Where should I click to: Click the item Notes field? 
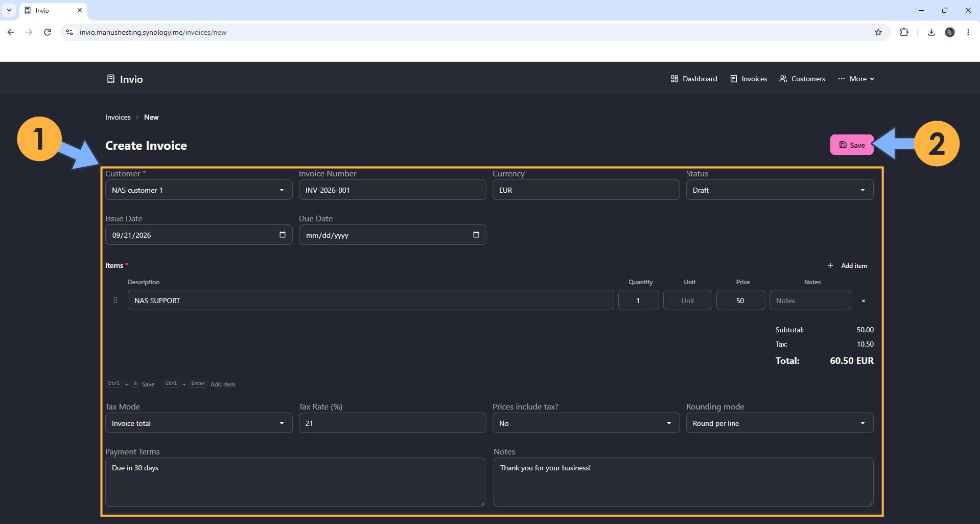tap(810, 300)
